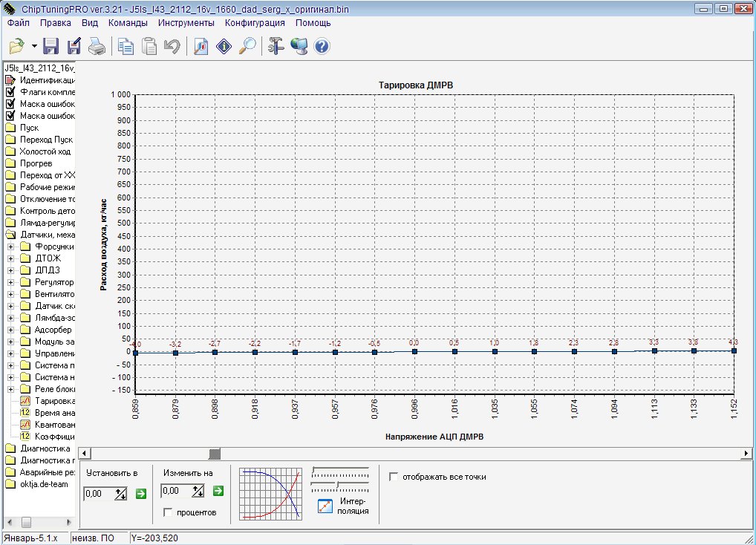Expand the 'Форсунки' tree node
The width and height of the screenshot is (756, 545).
(x=11, y=247)
